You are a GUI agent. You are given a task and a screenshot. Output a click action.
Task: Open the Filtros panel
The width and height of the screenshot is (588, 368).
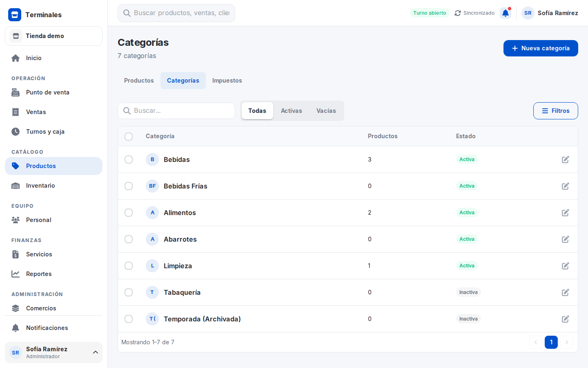tap(555, 111)
